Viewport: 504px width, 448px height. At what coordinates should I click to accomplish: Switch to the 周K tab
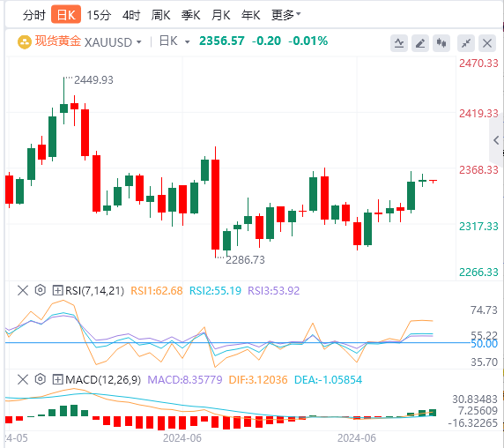[160, 15]
